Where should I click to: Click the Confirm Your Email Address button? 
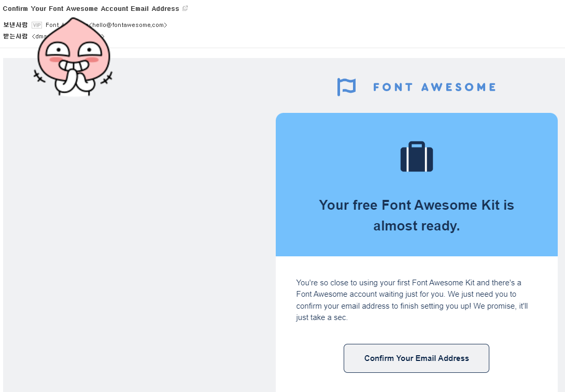(416, 358)
